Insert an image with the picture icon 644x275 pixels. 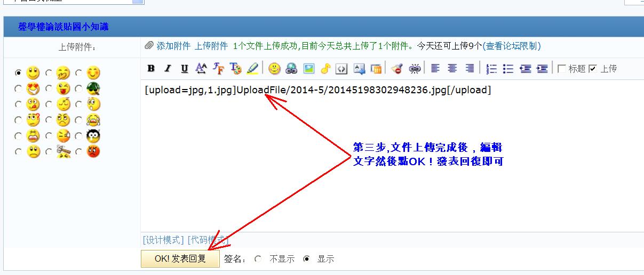coord(308,68)
